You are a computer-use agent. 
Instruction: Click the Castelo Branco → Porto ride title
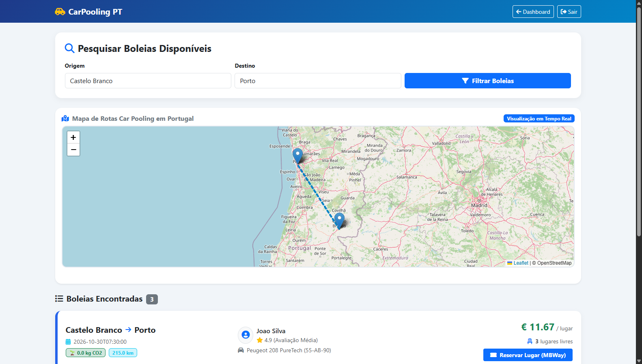click(x=110, y=330)
